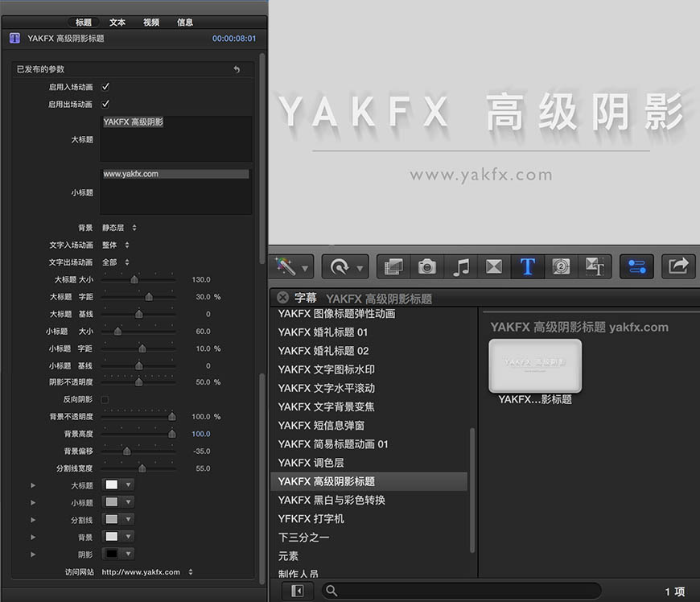Screen dimensions: 700x602
Task: Show the effects browser overlapping frames icon
Action: 393,266
